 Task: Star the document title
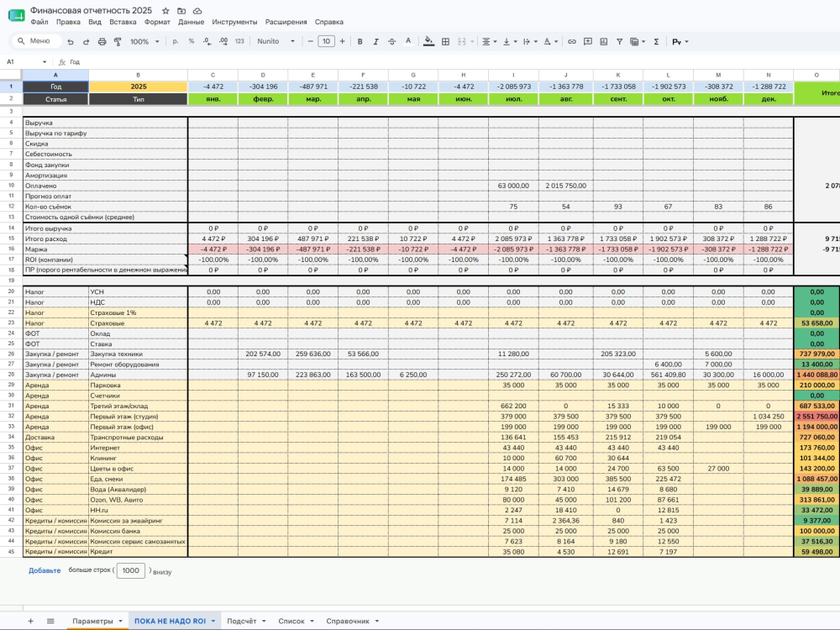165,11
